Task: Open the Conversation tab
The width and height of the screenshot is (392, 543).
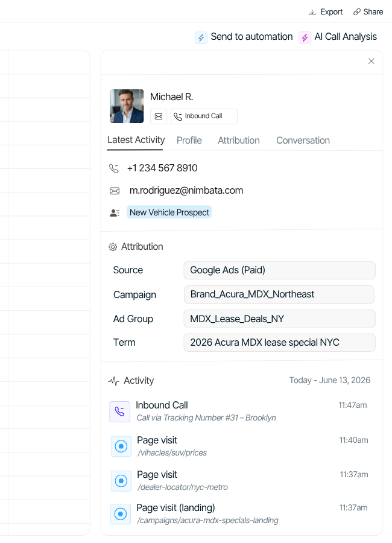Action: [303, 141]
